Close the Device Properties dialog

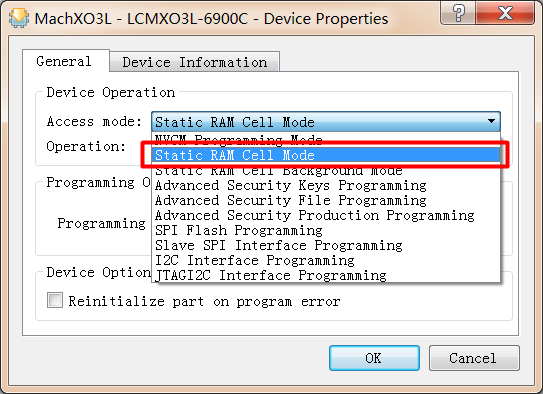(x=505, y=12)
